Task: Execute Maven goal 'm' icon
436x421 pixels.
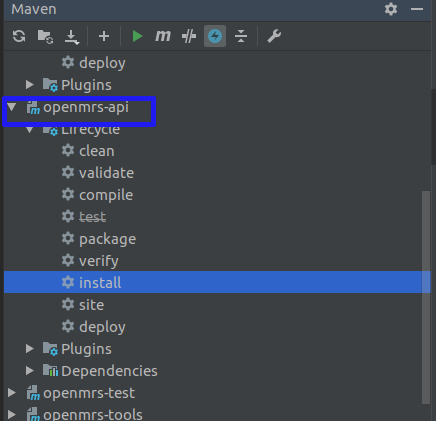Action: point(163,36)
